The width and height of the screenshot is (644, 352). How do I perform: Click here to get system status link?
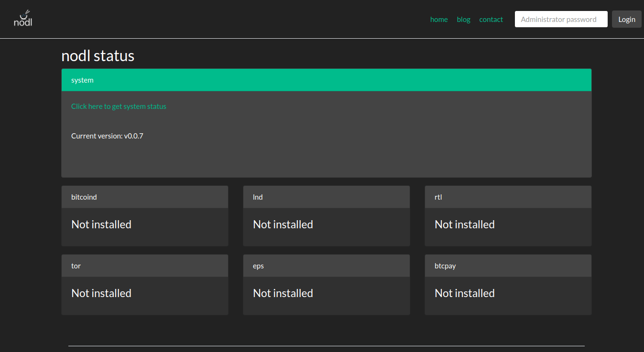tap(119, 107)
